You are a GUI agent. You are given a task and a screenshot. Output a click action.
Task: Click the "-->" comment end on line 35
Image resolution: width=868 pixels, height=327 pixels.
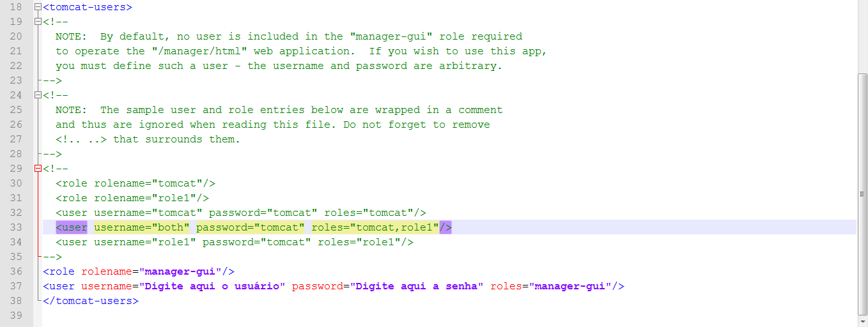(52, 257)
